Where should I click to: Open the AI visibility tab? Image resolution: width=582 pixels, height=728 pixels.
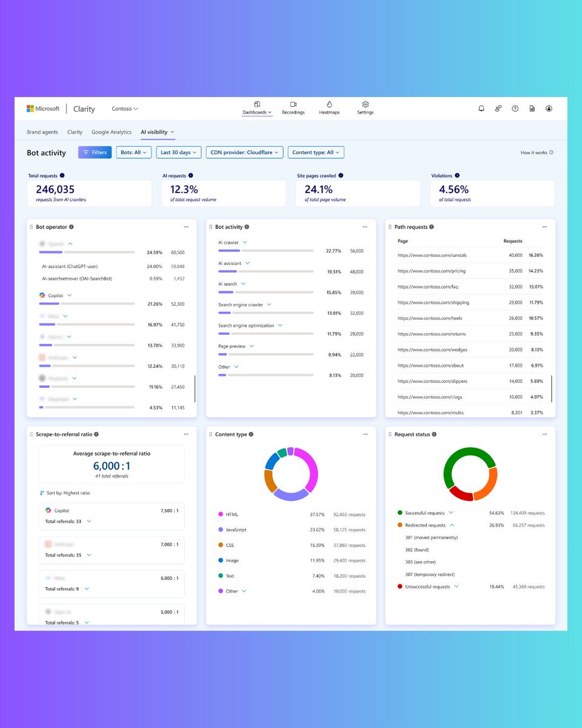(158, 132)
